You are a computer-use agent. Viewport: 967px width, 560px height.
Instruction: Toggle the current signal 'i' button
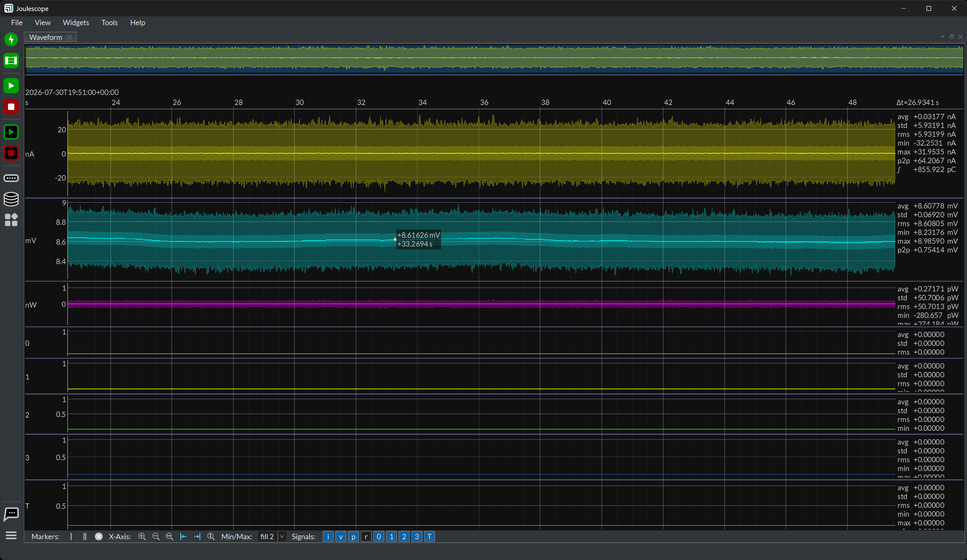click(x=328, y=537)
